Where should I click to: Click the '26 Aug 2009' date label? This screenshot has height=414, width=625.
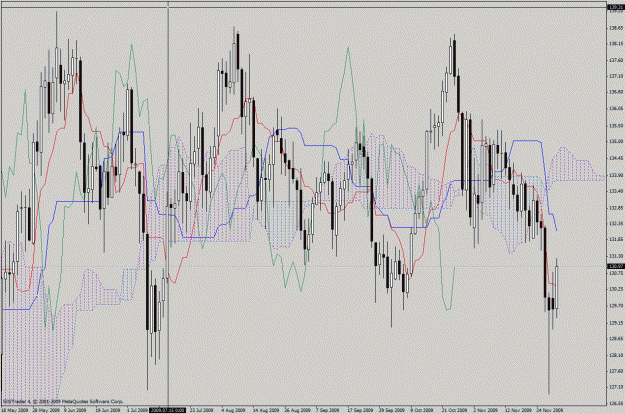point(297,410)
